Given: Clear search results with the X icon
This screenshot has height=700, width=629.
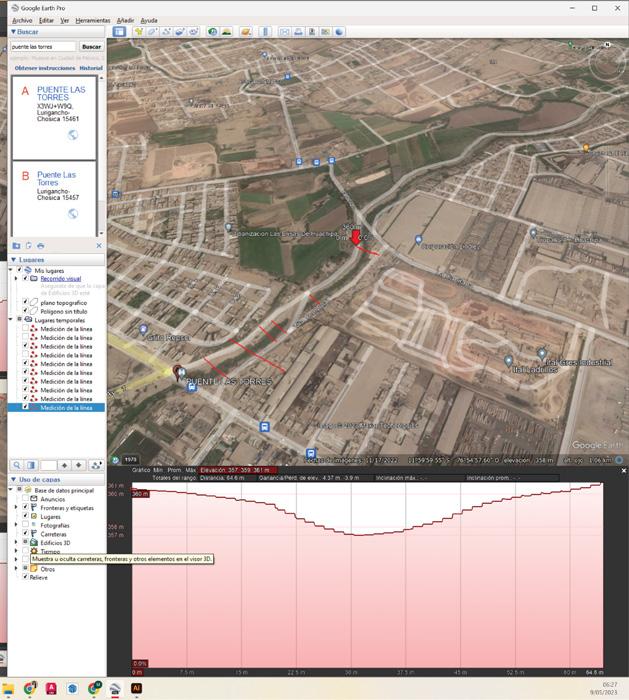Looking at the screenshot, I should pyautogui.click(x=99, y=246).
